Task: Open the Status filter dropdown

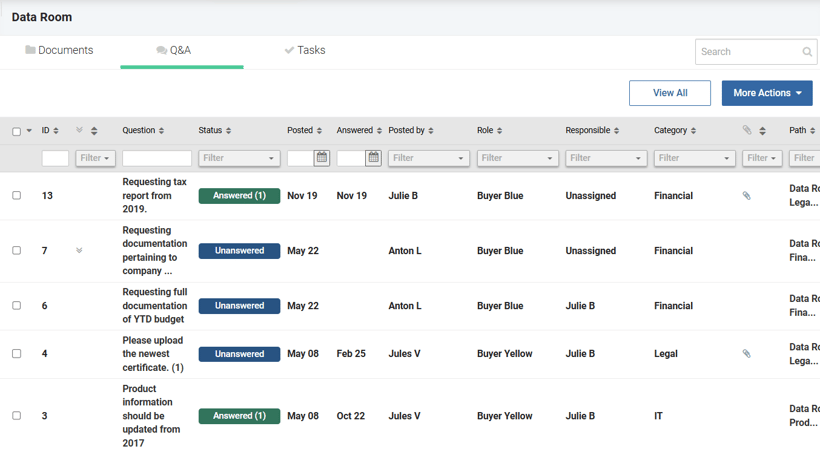Action: coord(239,158)
